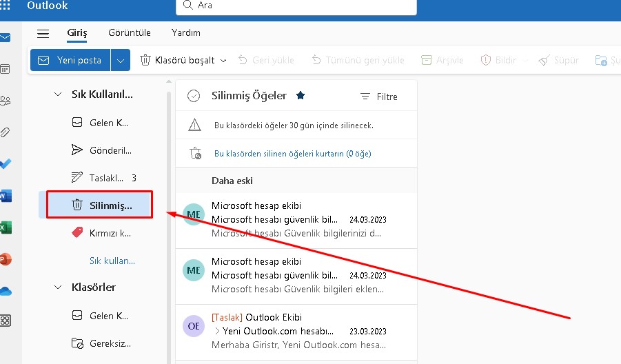Image resolution: width=621 pixels, height=364 pixels.
Task: Open Files paperclip icon in the app rail
Action: (5, 132)
